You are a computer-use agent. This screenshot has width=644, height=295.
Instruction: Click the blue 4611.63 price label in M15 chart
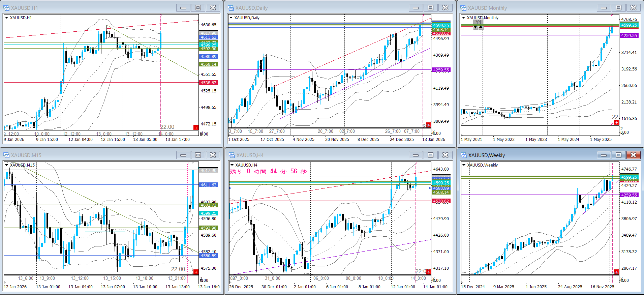pyautogui.click(x=208, y=185)
